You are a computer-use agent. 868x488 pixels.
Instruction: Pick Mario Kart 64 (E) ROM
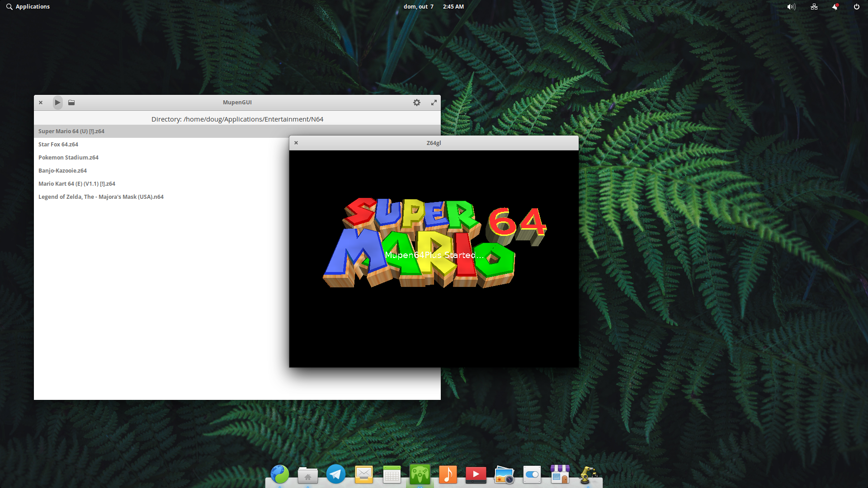tap(77, 184)
